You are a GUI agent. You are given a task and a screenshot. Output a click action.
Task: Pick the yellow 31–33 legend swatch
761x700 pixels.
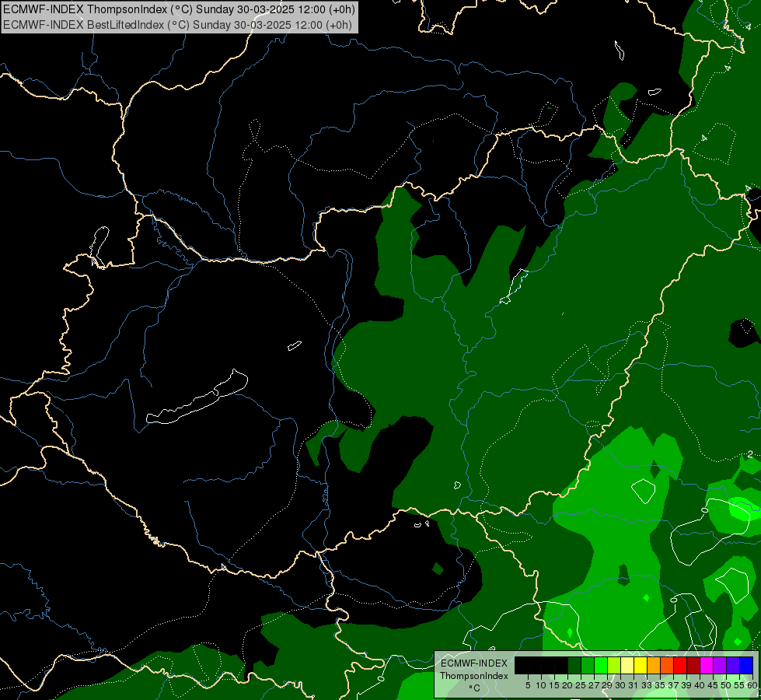click(x=641, y=666)
